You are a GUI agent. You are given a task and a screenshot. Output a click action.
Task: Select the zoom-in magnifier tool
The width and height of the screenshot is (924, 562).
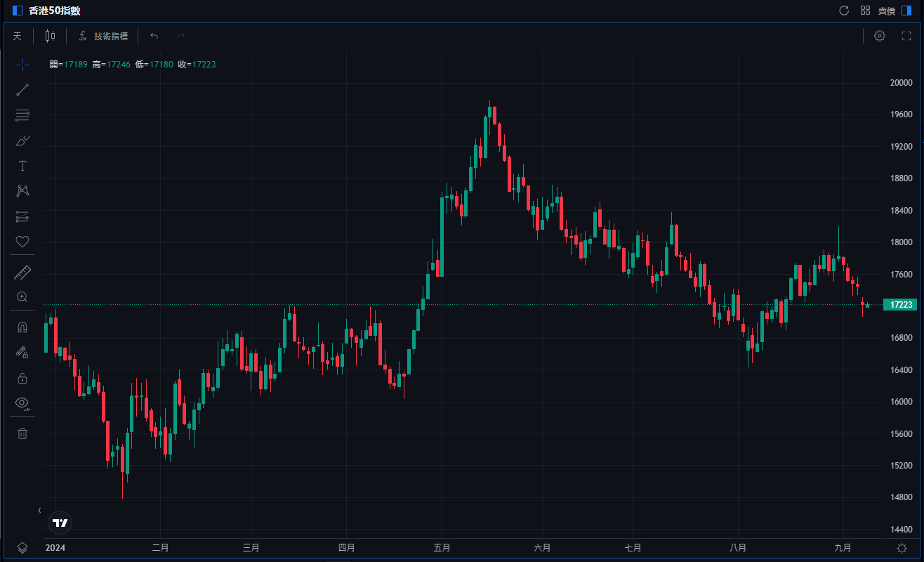coord(22,297)
